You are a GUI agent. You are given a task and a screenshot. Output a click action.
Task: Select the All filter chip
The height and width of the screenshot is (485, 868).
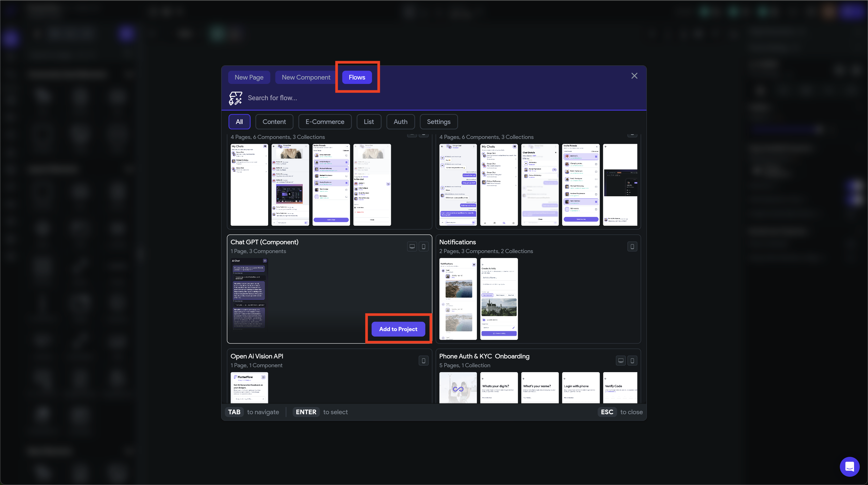(239, 122)
